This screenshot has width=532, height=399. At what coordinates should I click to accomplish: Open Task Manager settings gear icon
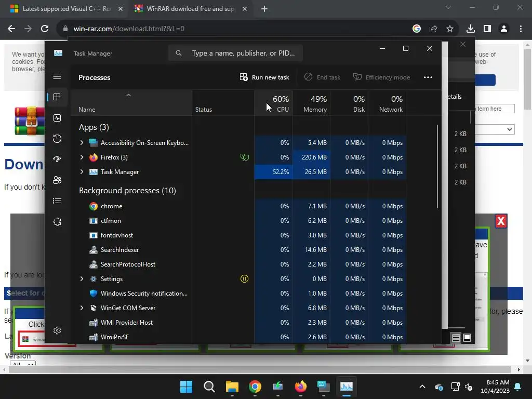57,330
